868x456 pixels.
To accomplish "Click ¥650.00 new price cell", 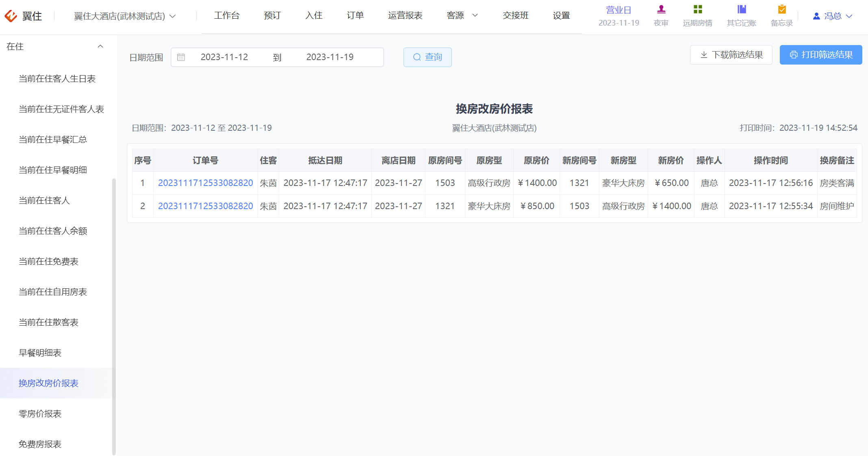I will coord(671,183).
